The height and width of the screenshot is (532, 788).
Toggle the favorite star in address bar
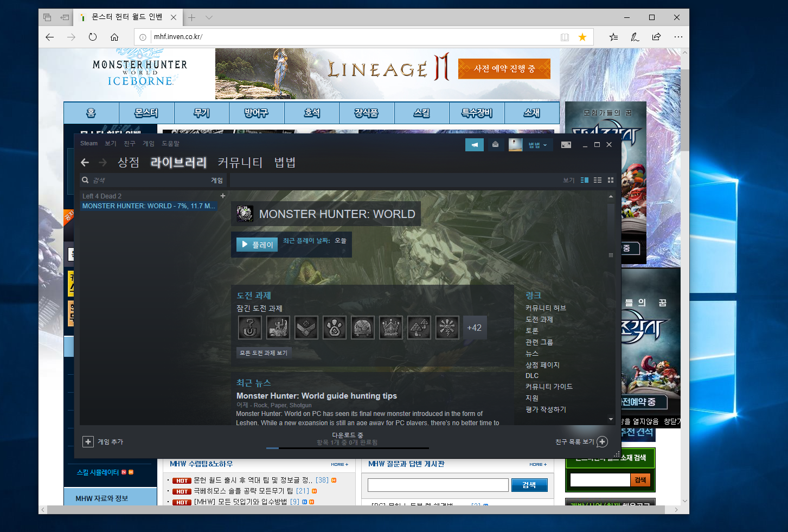point(582,37)
